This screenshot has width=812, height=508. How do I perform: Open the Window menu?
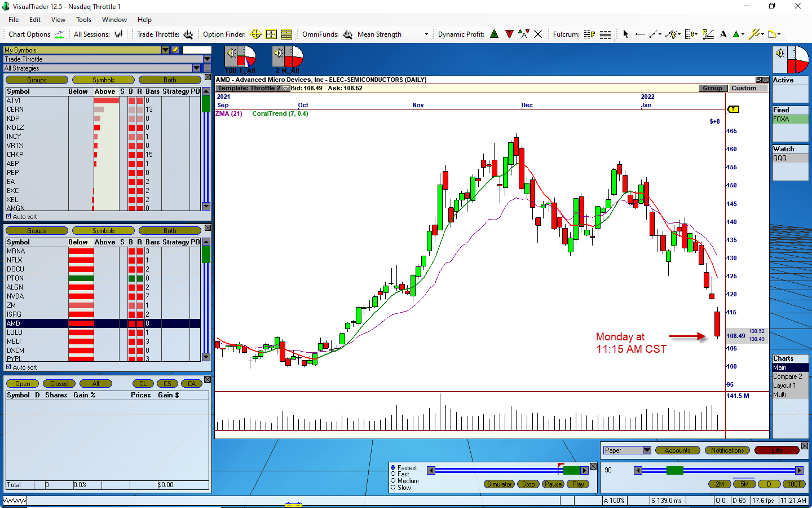tap(114, 19)
